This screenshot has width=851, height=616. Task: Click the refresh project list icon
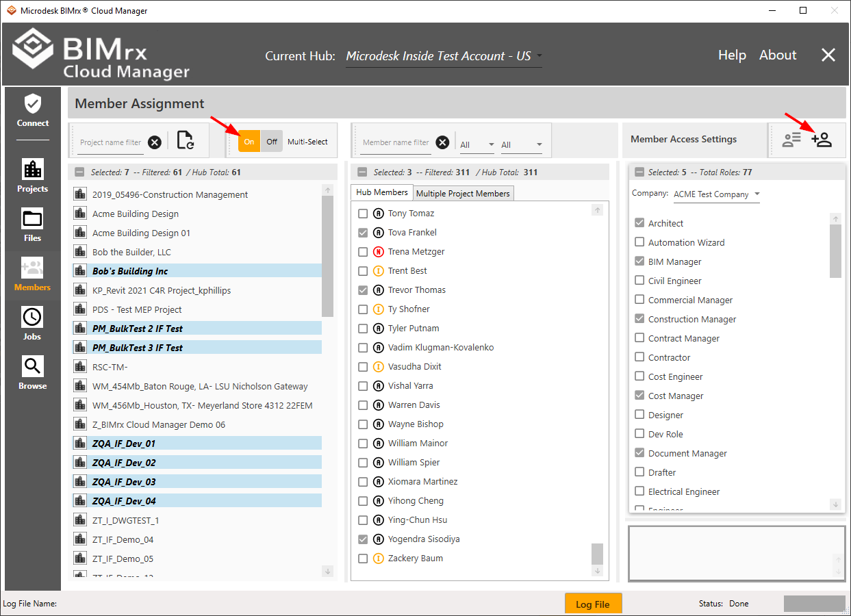coord(185,140)
